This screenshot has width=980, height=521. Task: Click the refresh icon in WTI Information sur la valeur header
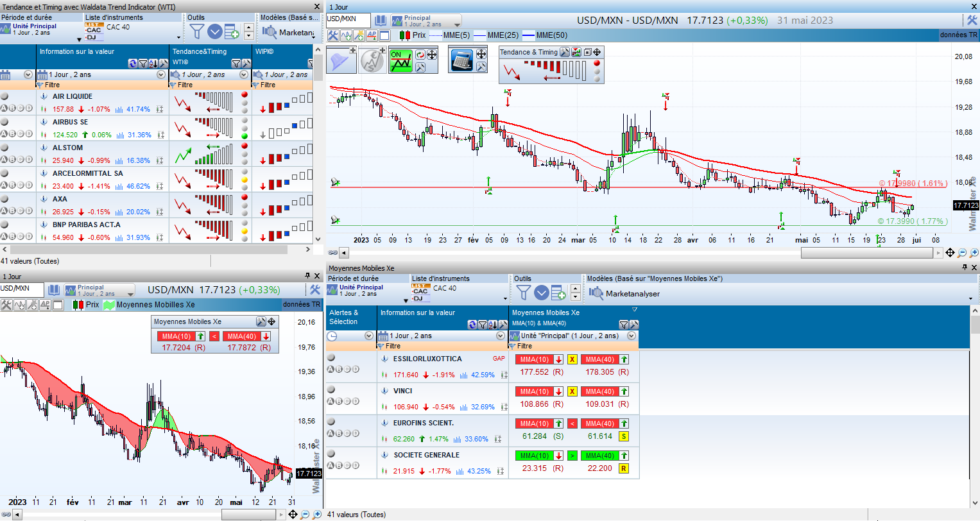coord(133,64)
